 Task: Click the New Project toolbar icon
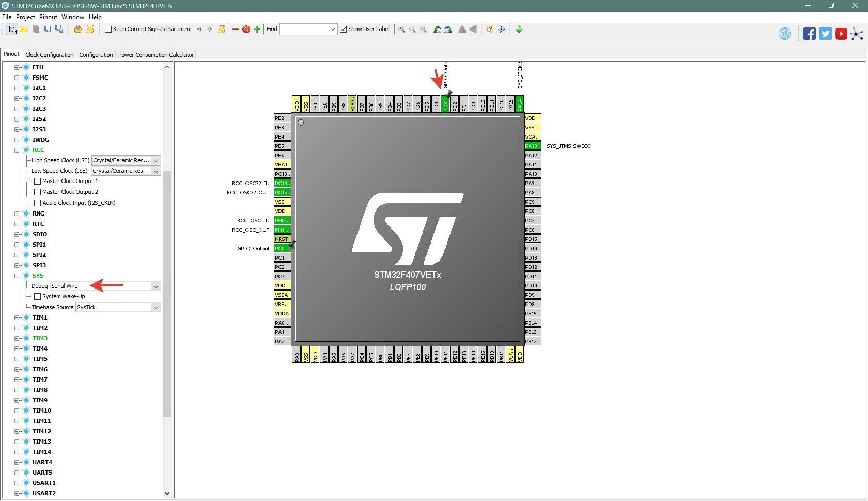(12, 29)
